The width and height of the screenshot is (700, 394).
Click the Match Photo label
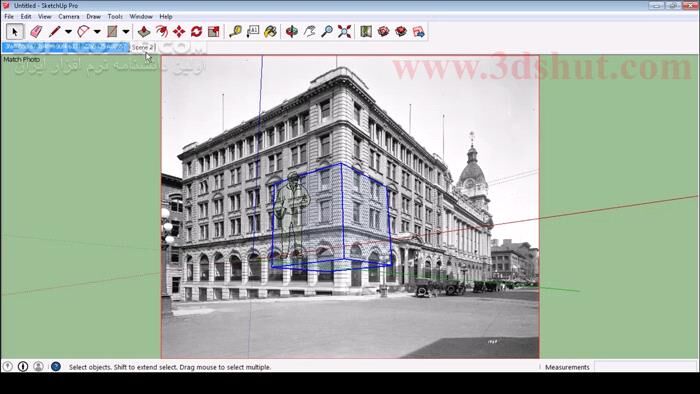tap(21, 59)
